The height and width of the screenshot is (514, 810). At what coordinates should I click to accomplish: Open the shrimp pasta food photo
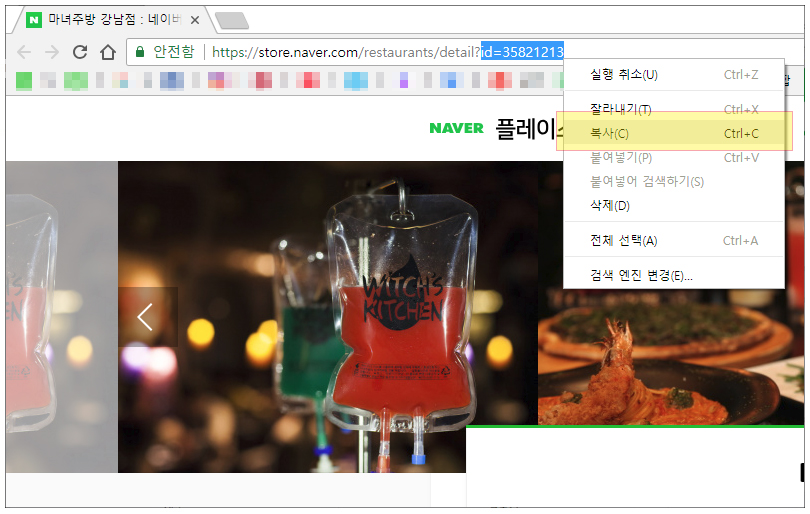coord(671,356)
